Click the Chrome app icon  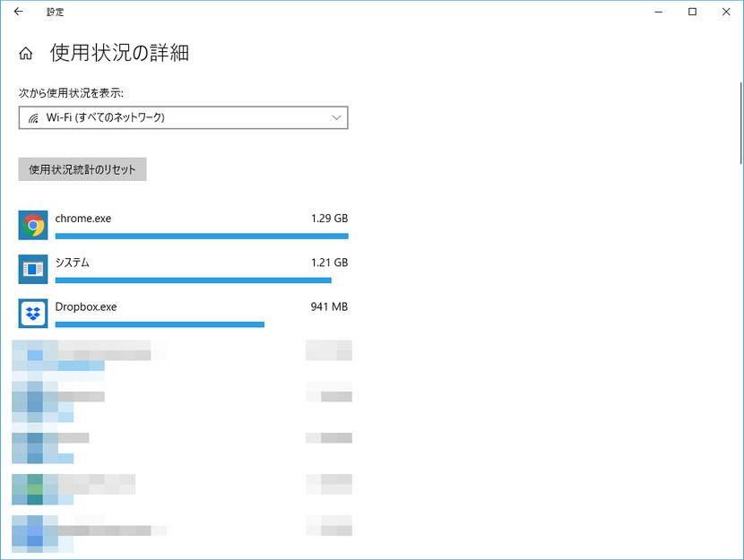[x=33, y=225]
